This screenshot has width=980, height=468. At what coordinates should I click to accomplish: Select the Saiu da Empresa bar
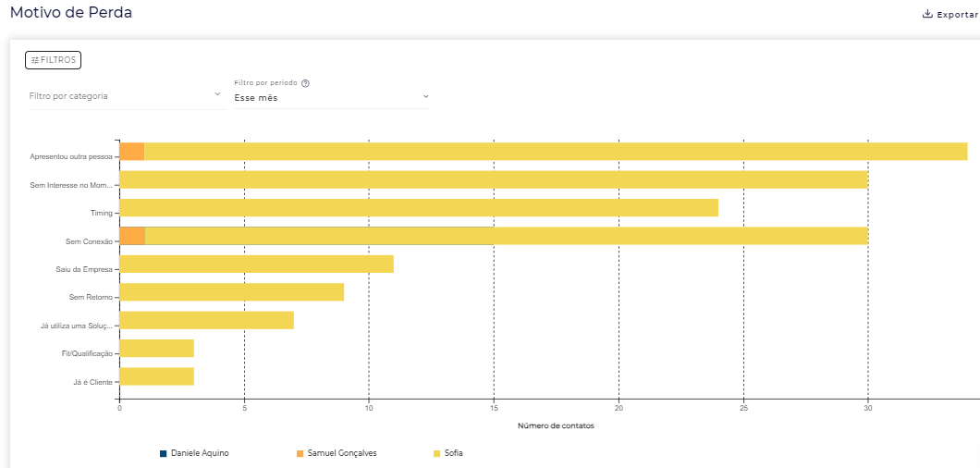point(256,265)
